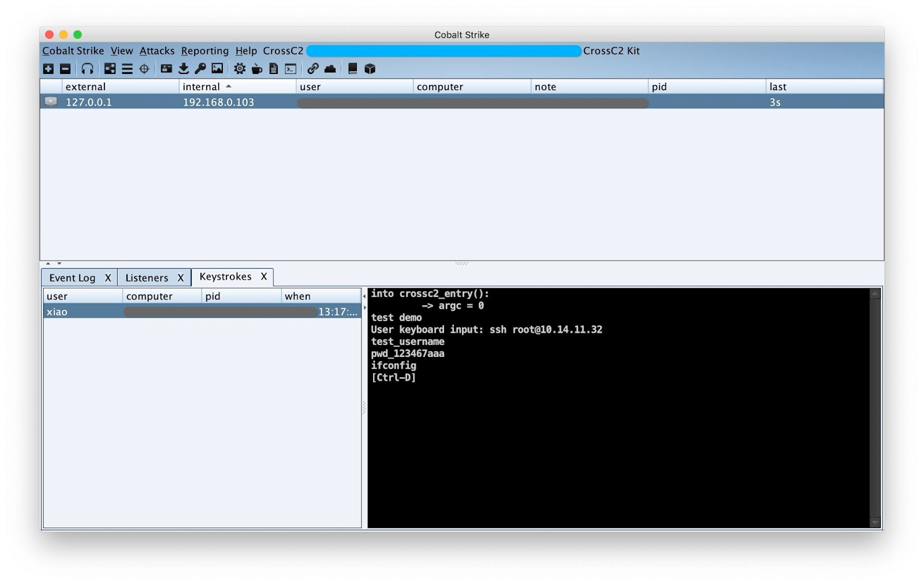Sort sessions by internal column header
Screen dimensions: 924x584
pyautogui.click(x=237, y=87)
